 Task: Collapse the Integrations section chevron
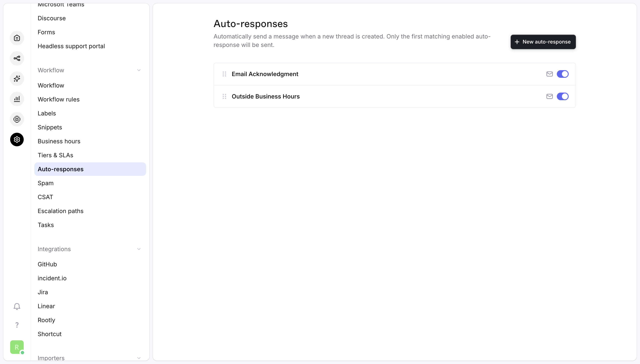click(x=139, y=249)
